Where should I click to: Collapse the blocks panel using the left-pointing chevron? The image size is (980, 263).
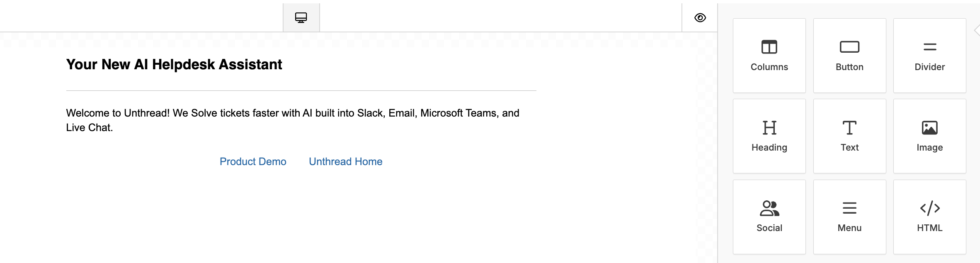(x=977, y=30)
